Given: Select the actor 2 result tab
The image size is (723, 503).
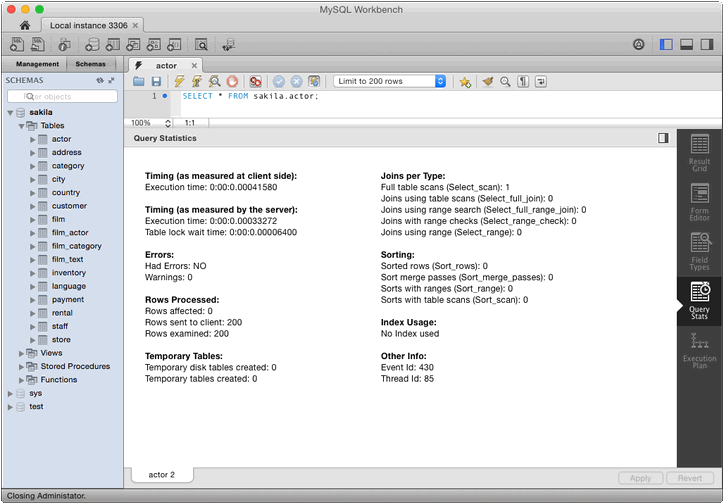Looking at the screenshot, I should [x=161, y=474].
